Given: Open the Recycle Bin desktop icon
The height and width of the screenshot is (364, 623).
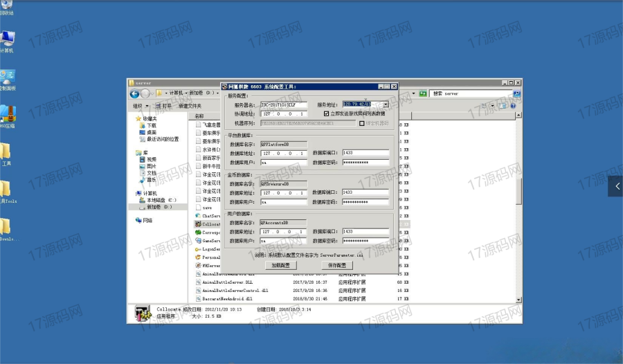Looking at the screenshot, I should click(6, 7).
